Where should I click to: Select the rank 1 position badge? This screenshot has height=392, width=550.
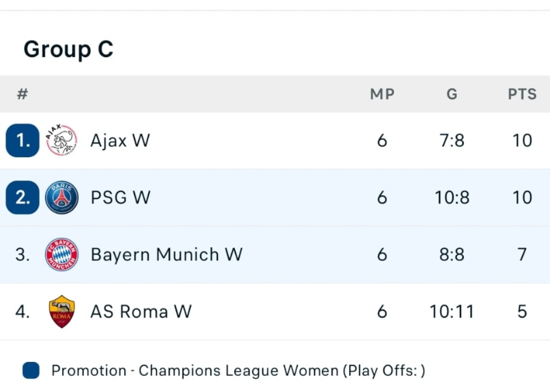(x=22, y=140)
